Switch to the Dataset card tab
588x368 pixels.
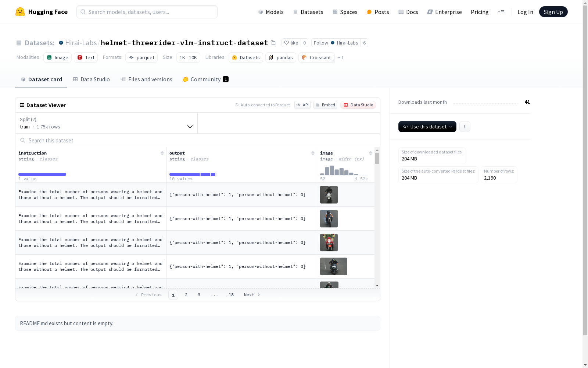[41, 79]
